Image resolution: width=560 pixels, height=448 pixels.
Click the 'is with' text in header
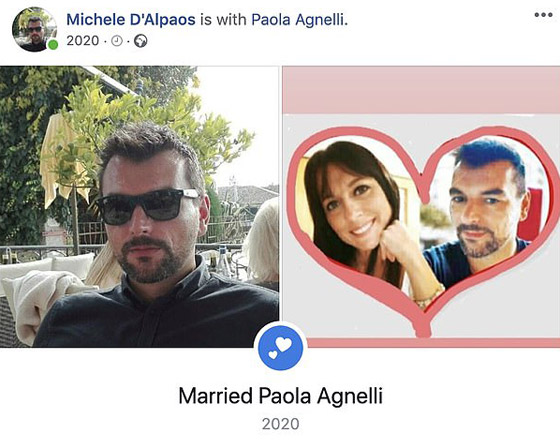tap(223, 20)
